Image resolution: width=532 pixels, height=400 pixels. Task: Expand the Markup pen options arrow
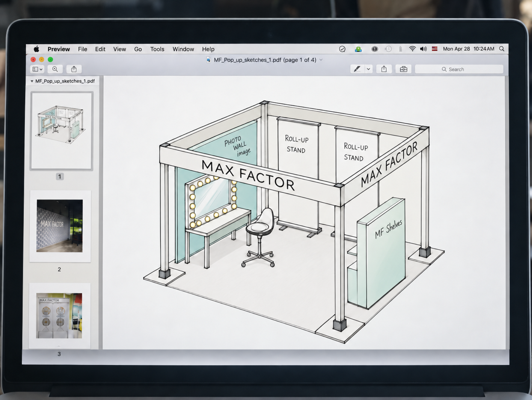[x=368, y=69]
